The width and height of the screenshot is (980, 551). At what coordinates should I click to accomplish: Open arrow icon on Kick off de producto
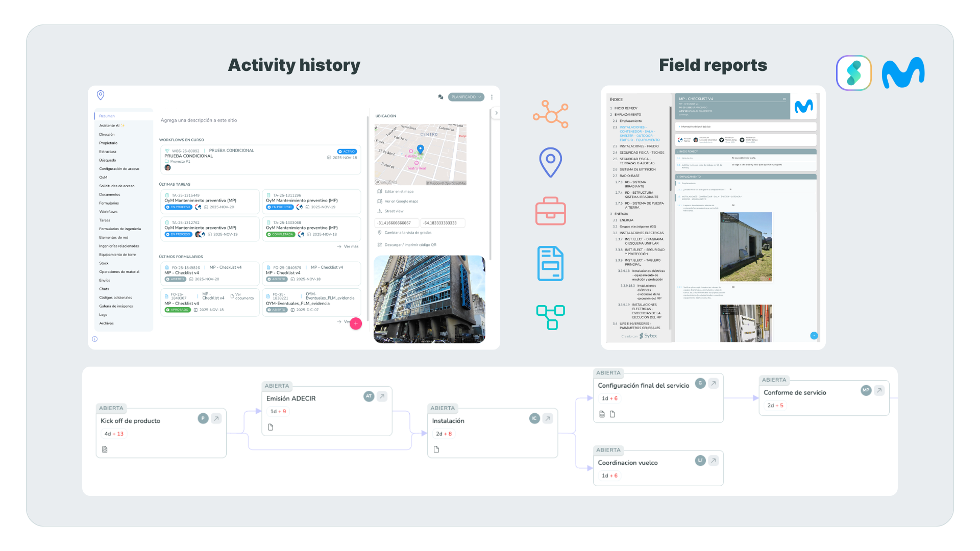pos(216,419)
